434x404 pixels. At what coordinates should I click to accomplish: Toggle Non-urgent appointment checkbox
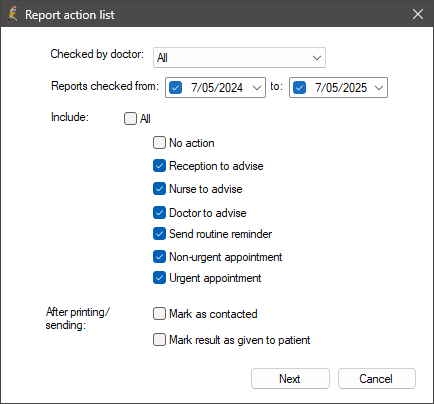159,257
